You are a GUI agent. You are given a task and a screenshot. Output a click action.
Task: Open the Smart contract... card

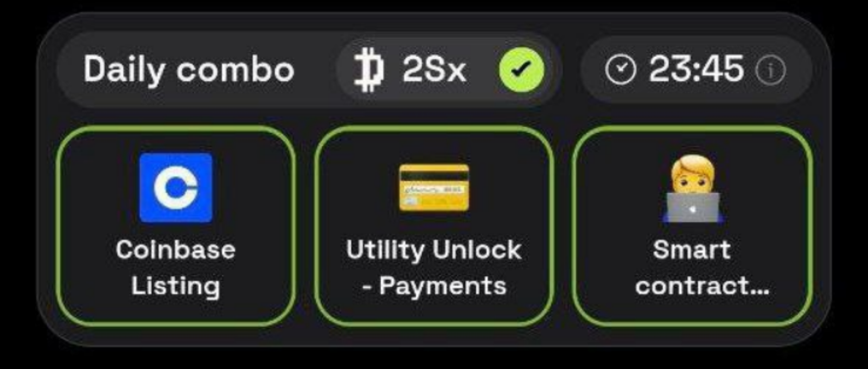693,226
